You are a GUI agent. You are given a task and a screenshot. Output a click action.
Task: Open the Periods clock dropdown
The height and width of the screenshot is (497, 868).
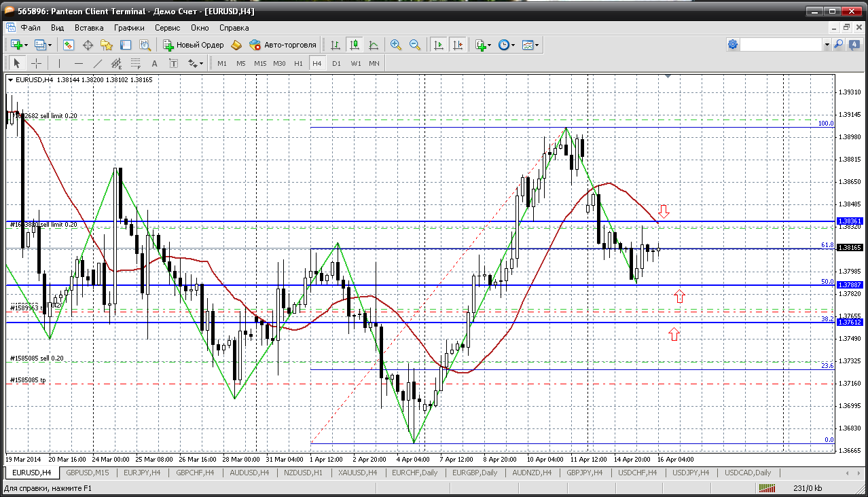pyautogui.click(x=507, y=45)
